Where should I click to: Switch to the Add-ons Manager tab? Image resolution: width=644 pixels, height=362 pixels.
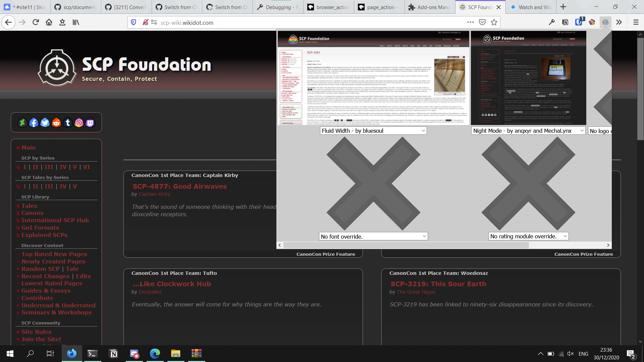coord(430,7)
